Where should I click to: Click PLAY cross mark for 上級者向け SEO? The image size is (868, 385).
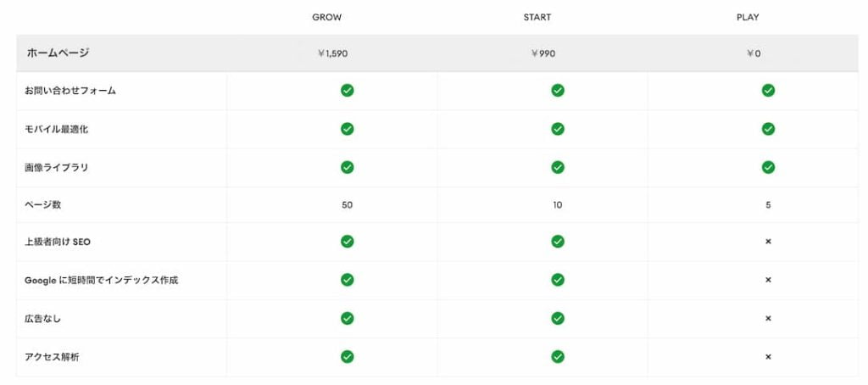coord(768,242)
